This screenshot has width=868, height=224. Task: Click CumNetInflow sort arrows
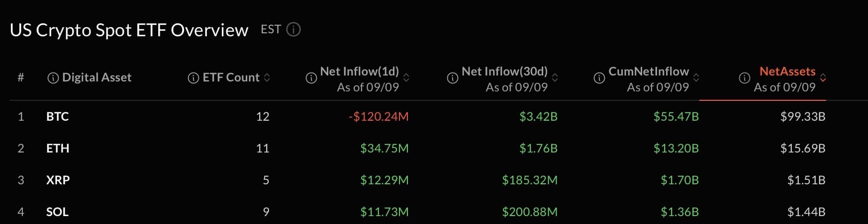tap(696, 77)
